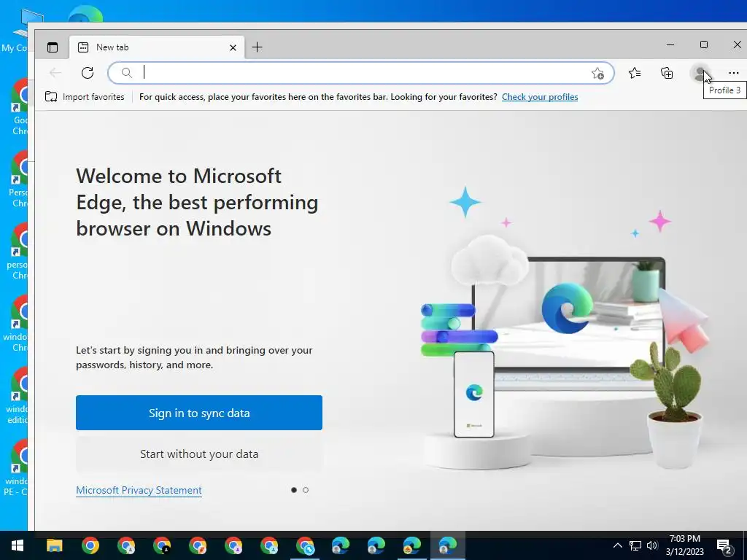Click the New tab page icon in tab

click(83, 47)
